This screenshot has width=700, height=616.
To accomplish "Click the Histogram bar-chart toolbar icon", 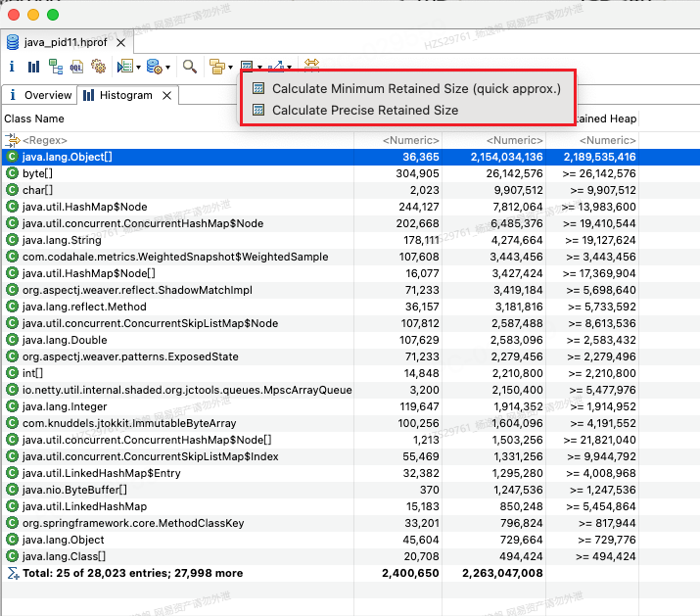I will click(33, 67).
